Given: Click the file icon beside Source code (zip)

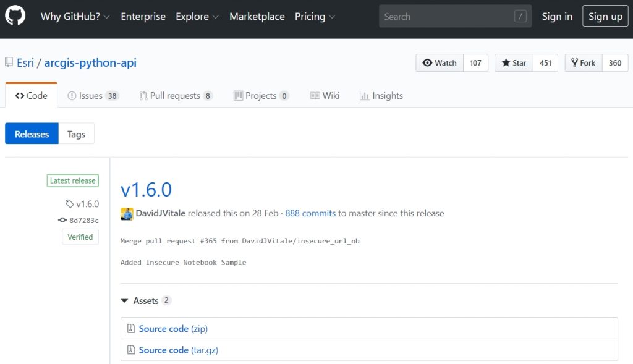Looking at the screenshot, I should [x=131, y=328].
